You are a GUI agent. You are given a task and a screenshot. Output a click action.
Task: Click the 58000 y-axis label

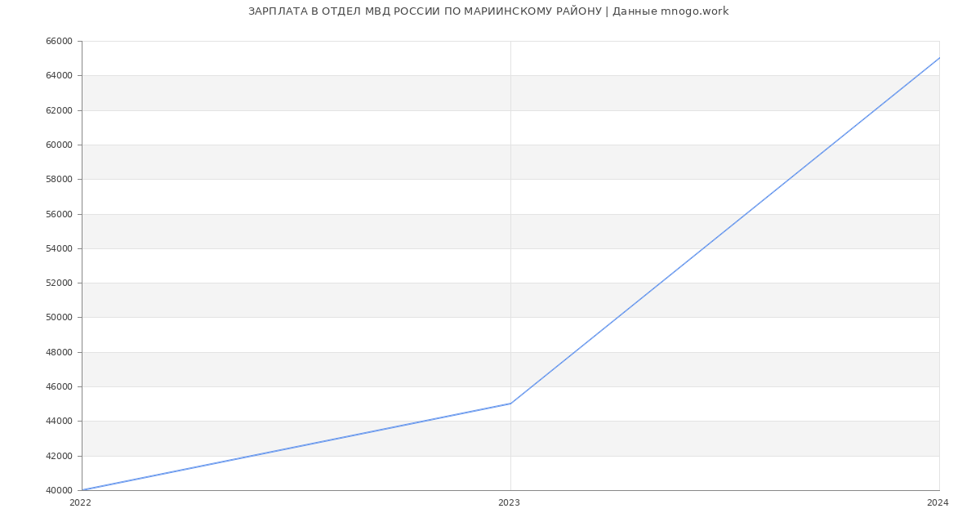[59, 180]
